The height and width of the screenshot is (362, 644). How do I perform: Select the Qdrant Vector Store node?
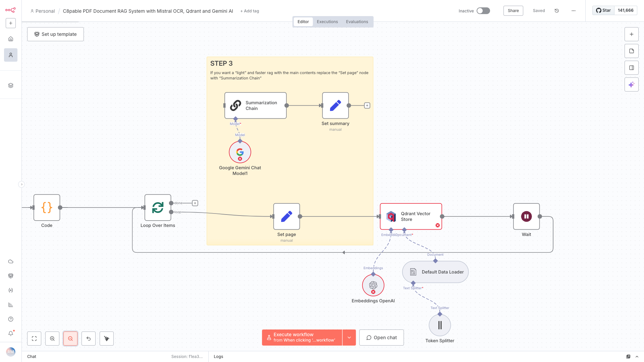click(411, 217)
